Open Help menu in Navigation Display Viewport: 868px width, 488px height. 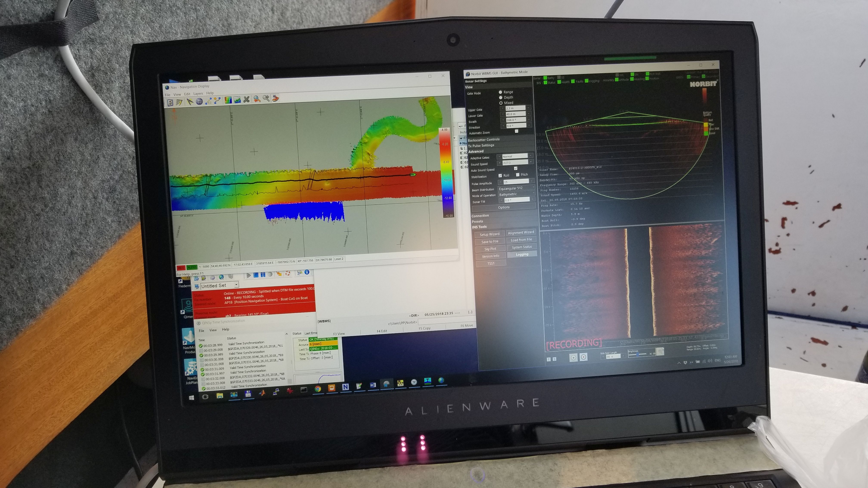pos(210,93)
